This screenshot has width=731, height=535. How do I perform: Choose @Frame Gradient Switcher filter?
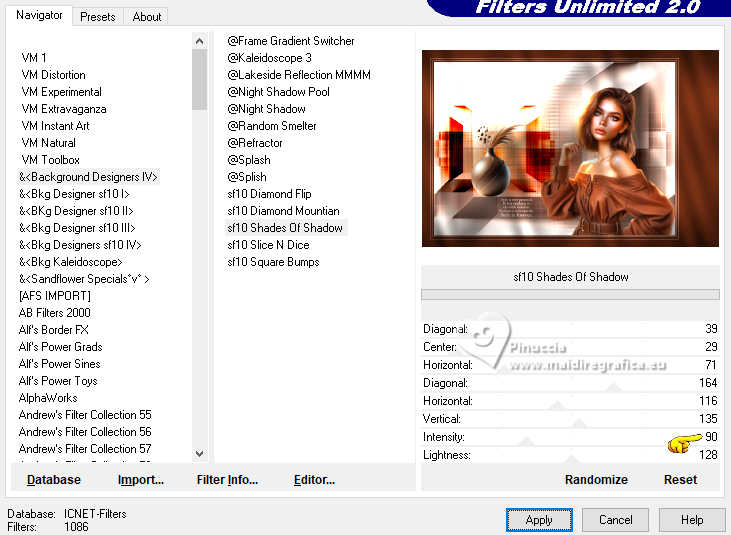(x=291, y=41)
